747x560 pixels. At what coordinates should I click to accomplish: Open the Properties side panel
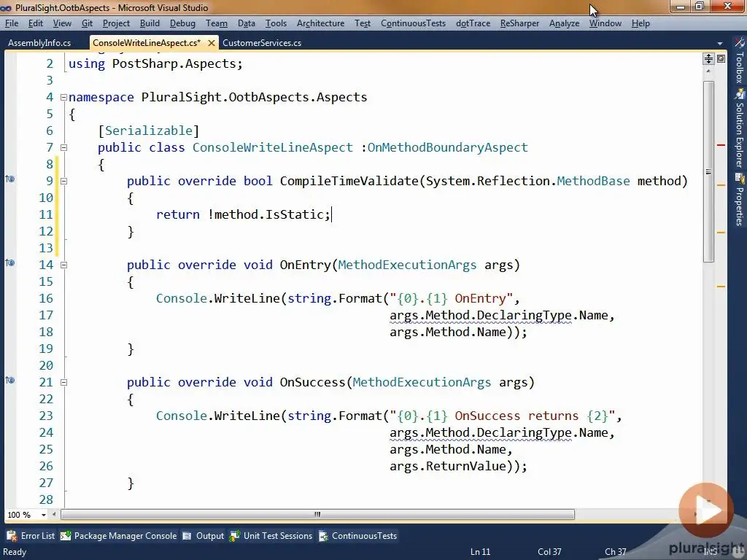(739, 200)
